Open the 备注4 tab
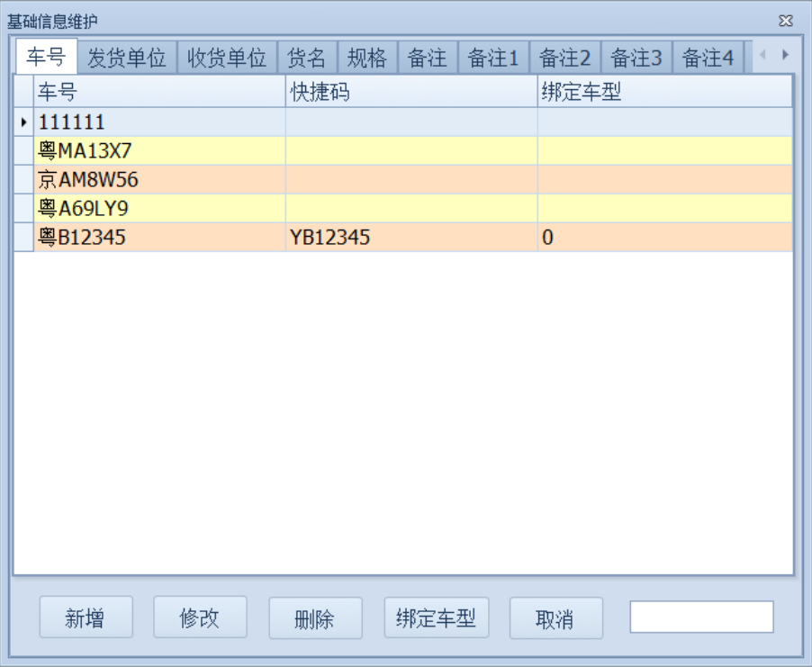This screenshot has height=667, width=812. click(708, 58)
